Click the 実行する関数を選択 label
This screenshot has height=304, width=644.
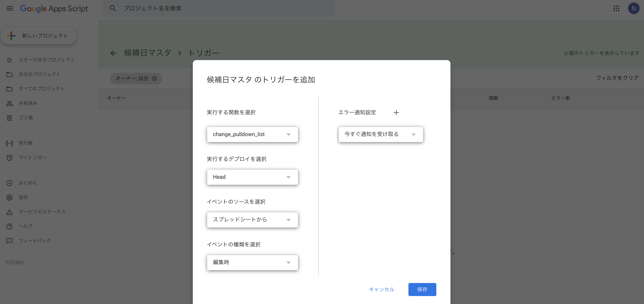231,112
